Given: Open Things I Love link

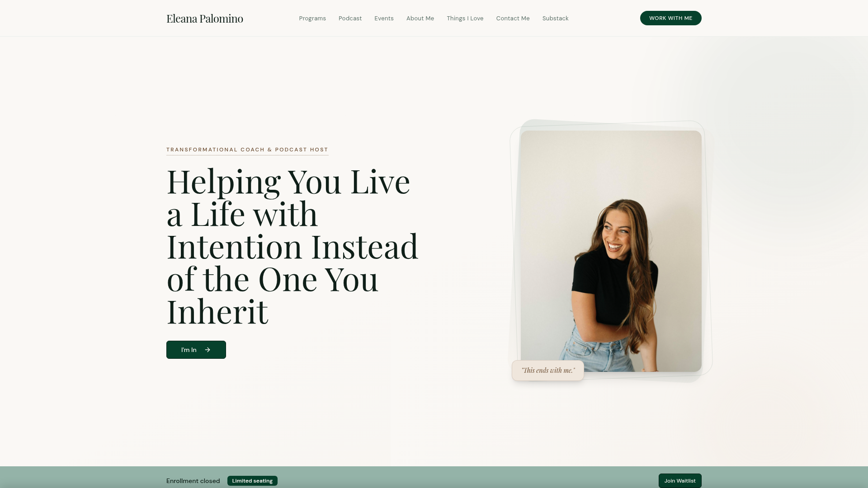Looking at the screenshot, I should tap(465, 18).
